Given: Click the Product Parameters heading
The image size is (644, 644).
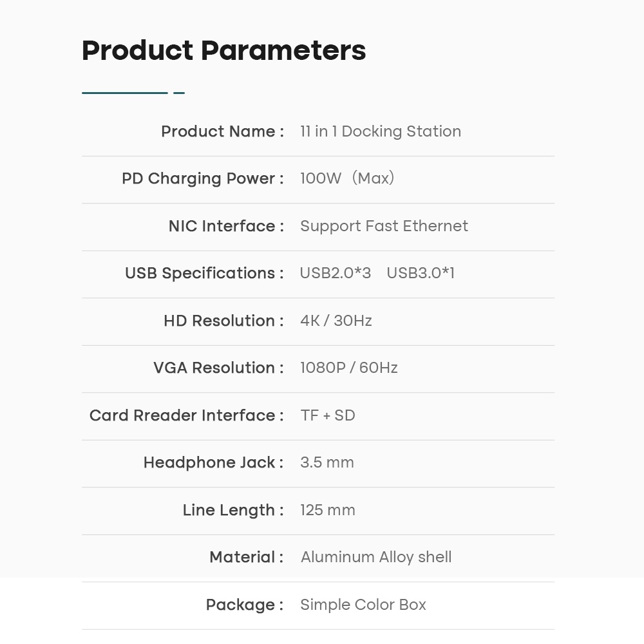Looking at the screenshot, I should 223,51.
